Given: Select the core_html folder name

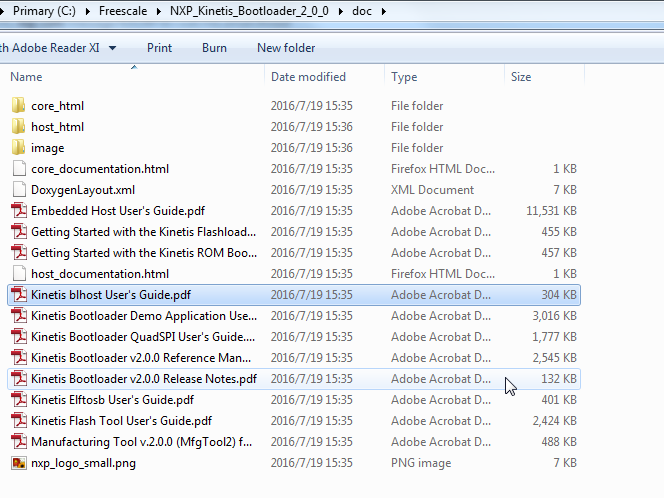Looking at the screenshot, I should pyautogui.click(x=58, y=106).
